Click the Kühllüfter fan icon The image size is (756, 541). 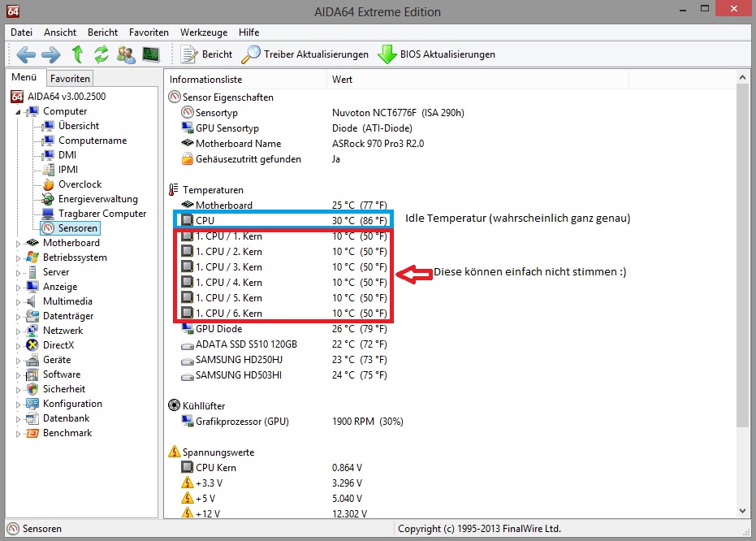[174, 405]
